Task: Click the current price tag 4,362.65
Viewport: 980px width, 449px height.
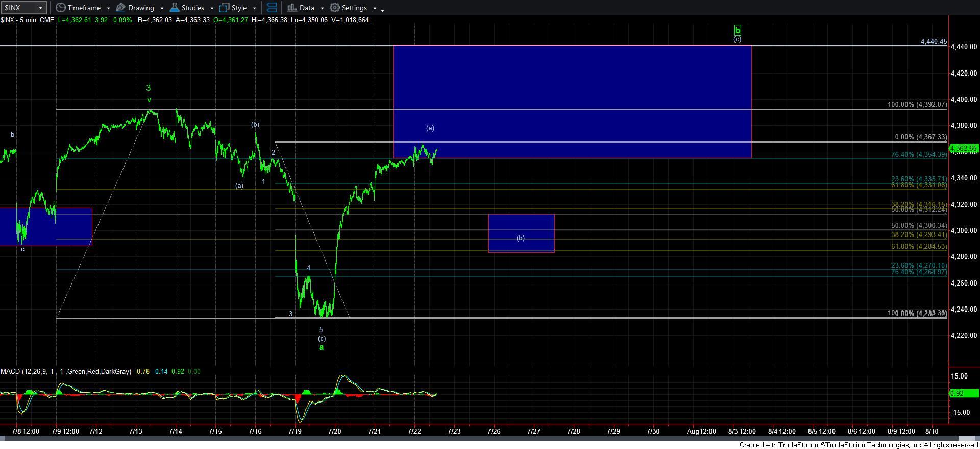Action: [x=964, y=149]
